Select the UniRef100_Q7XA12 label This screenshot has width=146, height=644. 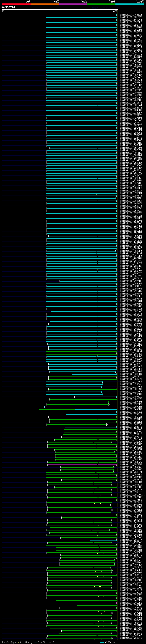131,414
